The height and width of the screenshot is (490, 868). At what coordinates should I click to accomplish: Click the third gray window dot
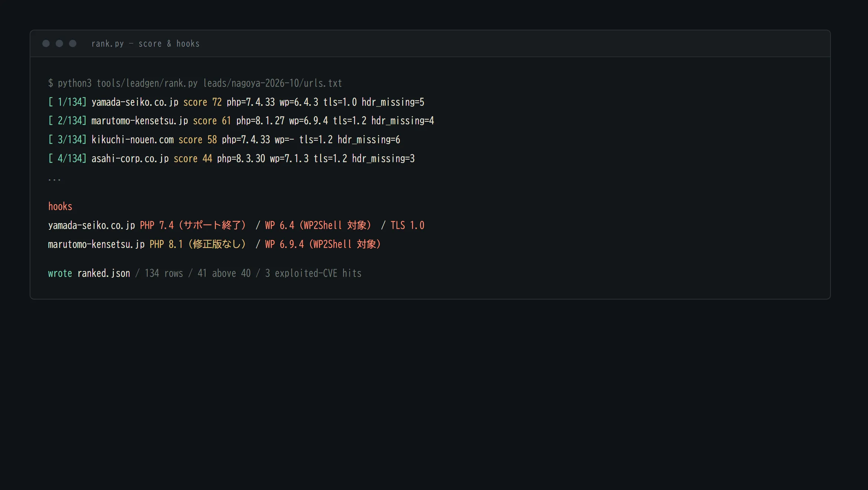coord(73,43)
